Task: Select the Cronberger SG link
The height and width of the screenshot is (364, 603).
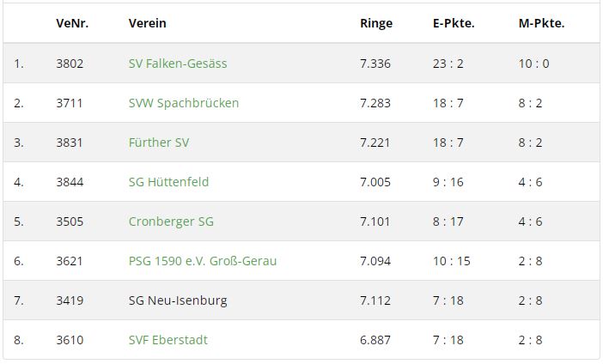Action: tap(171, 221)
